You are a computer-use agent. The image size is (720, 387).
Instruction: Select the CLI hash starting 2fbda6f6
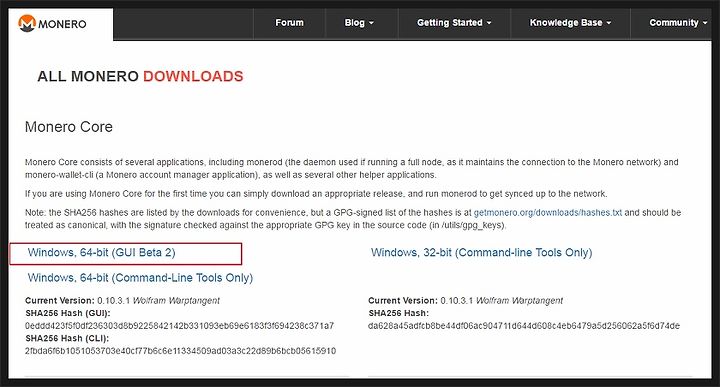tap(180, 351)
